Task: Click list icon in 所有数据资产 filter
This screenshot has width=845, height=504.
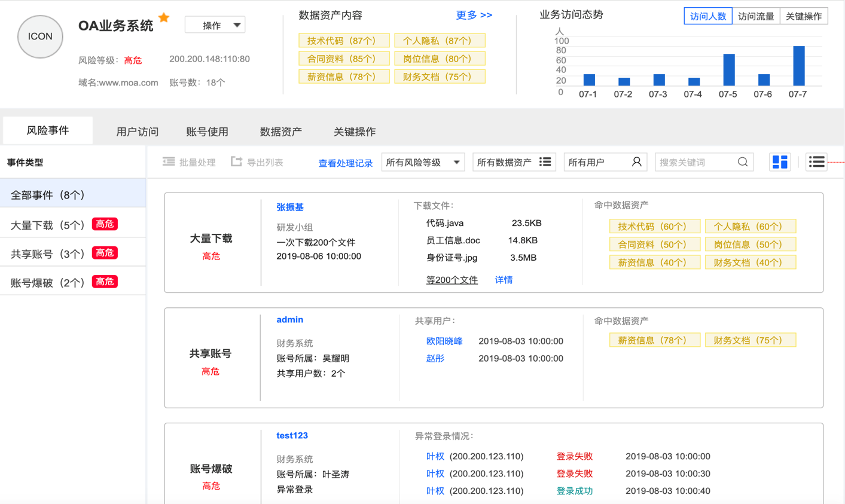Action: pos(545,162)
